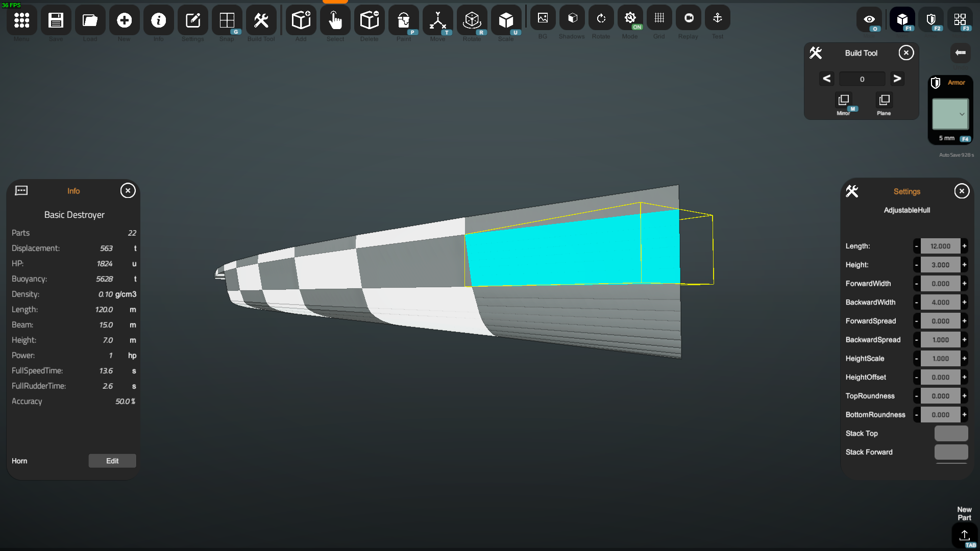Select the Paint tool
980x551 pixels.
(403, 20)
